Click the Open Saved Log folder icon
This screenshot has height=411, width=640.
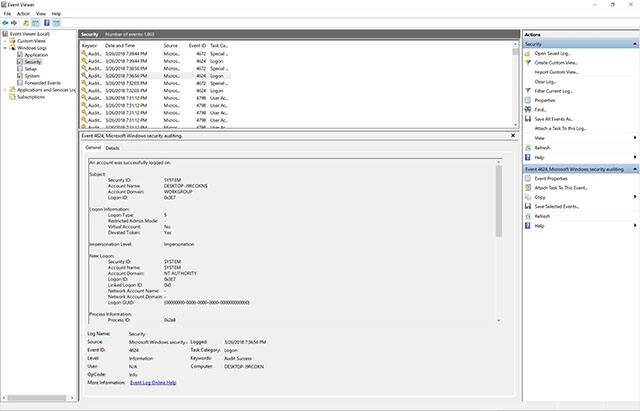[x=529, y=53]
